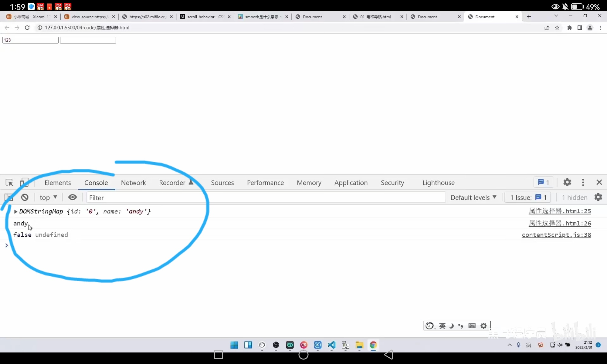Open the Default levels dropdown
Viewport: 607px width, 364px height.
[473, 197]
